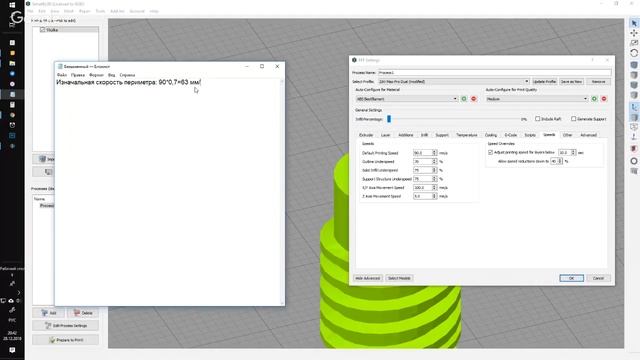Viewport: 640px width, 360px height.
Task: Switch to the Temperature tab
Action: point(467,135)
